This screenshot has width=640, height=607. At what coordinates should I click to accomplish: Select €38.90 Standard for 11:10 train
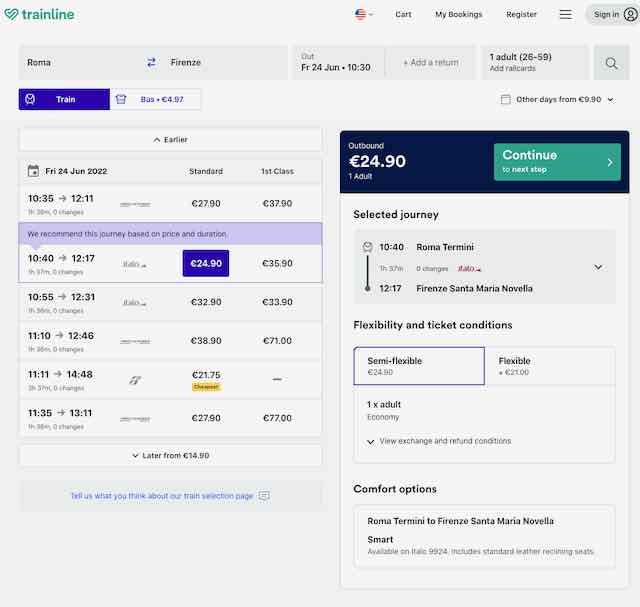point(206,340)
